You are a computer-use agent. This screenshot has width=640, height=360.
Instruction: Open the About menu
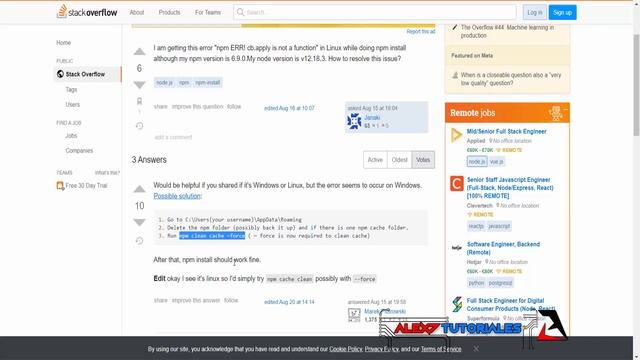tap(137, 12)
